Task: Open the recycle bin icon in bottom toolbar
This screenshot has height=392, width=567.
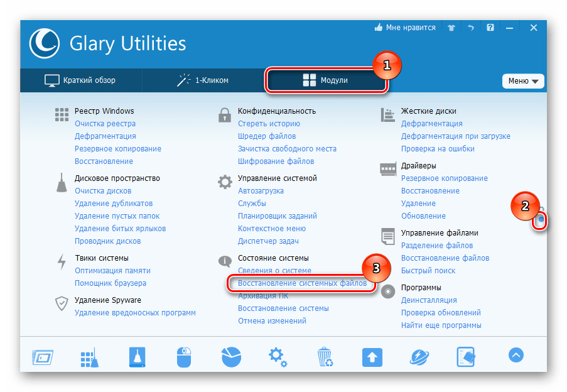Action: pos(325,357)
